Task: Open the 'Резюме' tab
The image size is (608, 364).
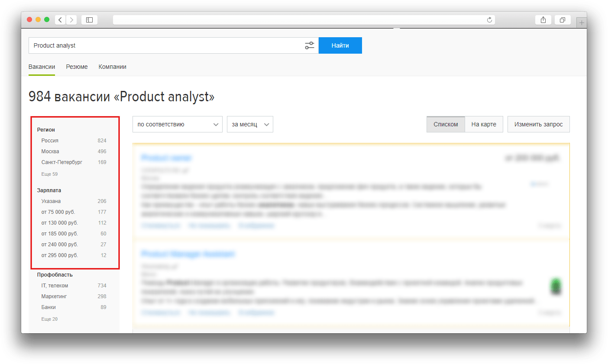Action: 77,67
